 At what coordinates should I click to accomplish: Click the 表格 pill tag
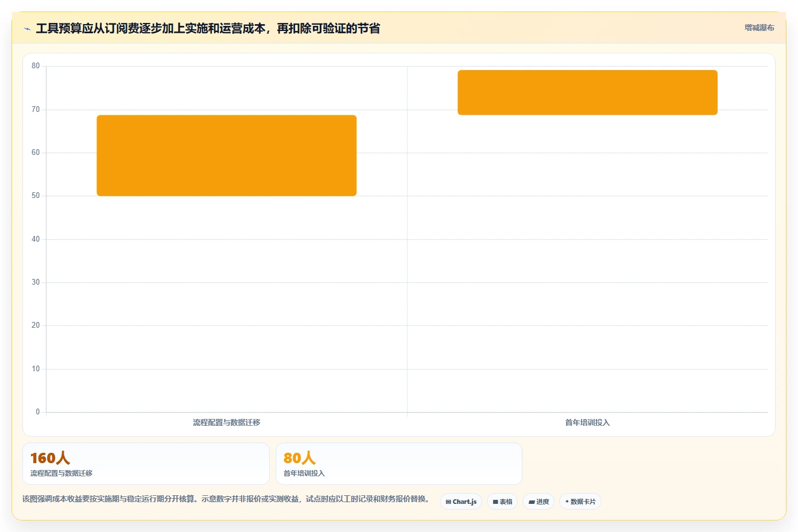502,502
